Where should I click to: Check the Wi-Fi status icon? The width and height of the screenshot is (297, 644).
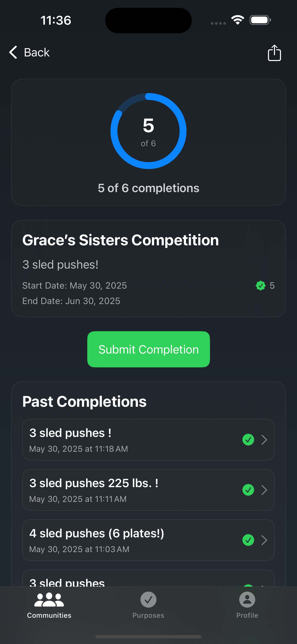238,20
